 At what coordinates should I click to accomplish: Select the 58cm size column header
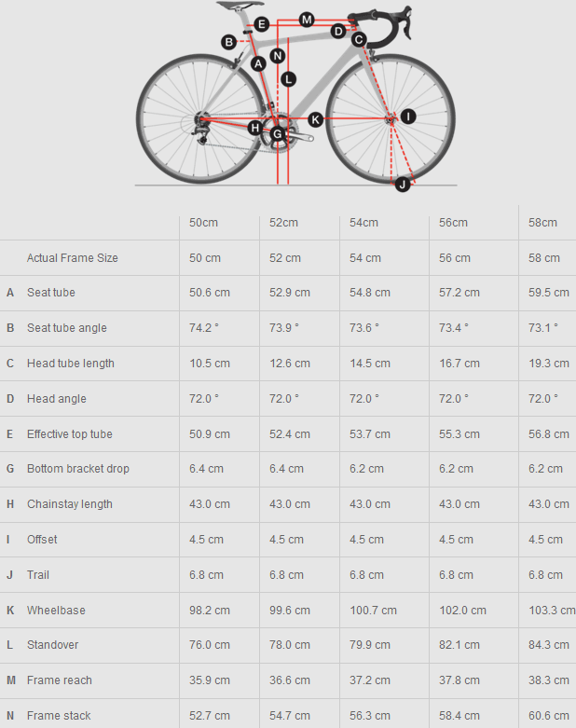click(x=542, y=223)
